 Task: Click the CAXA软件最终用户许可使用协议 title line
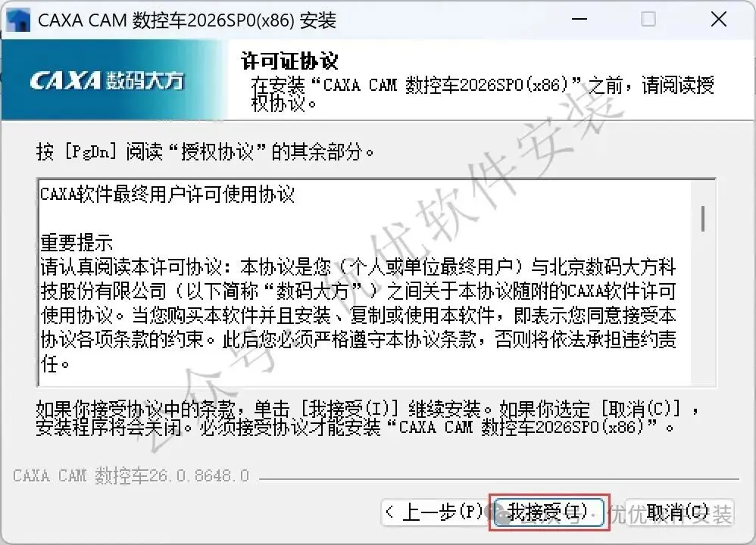tap(167, 195)
